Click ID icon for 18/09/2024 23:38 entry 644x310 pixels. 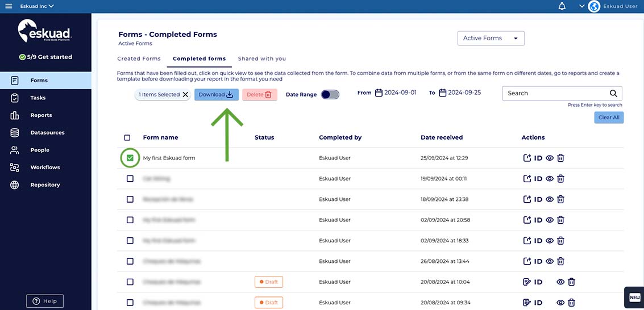[x=538, y=199]
